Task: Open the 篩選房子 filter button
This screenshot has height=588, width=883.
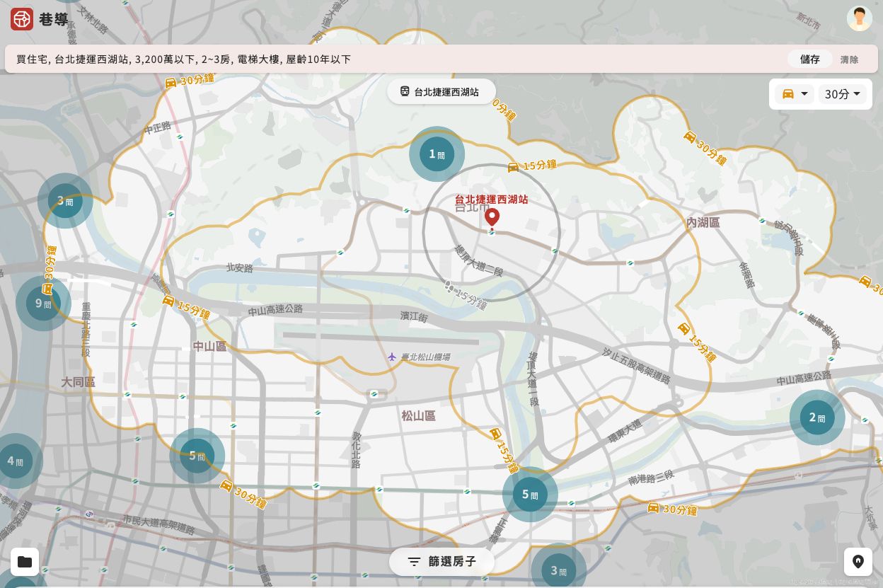Action: pos(441,562)
